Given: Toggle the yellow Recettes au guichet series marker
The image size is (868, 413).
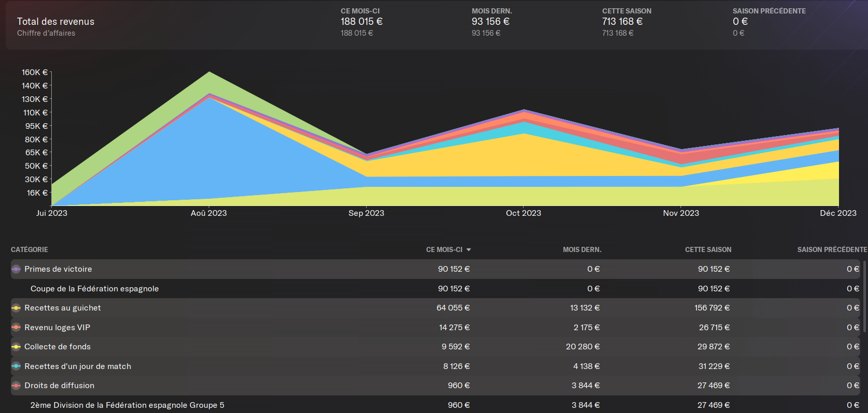Looking at the screenshot, I should click(x=16, y=308).
